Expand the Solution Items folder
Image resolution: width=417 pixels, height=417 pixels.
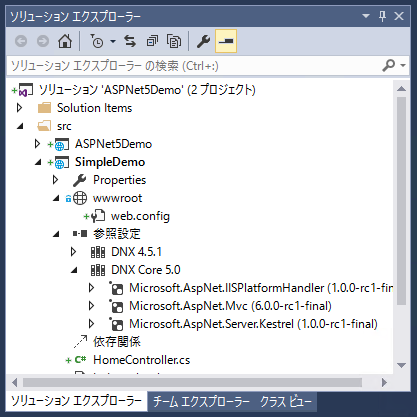tap(19, 108)
